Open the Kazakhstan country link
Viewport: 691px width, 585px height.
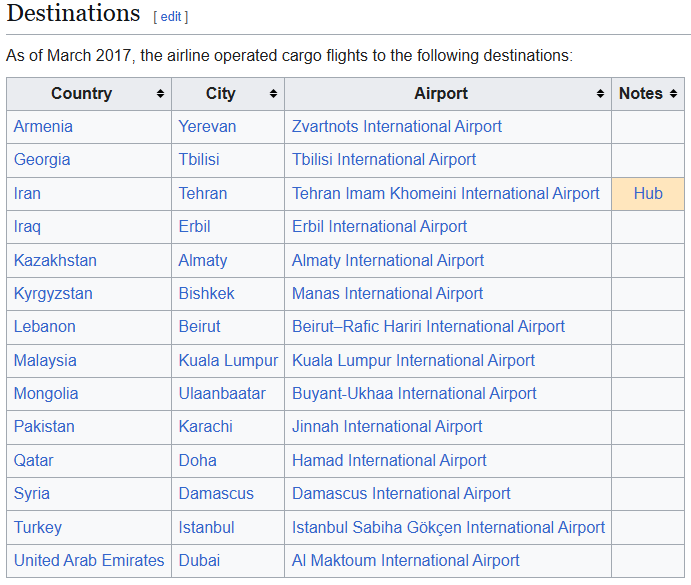click(55, 260)
